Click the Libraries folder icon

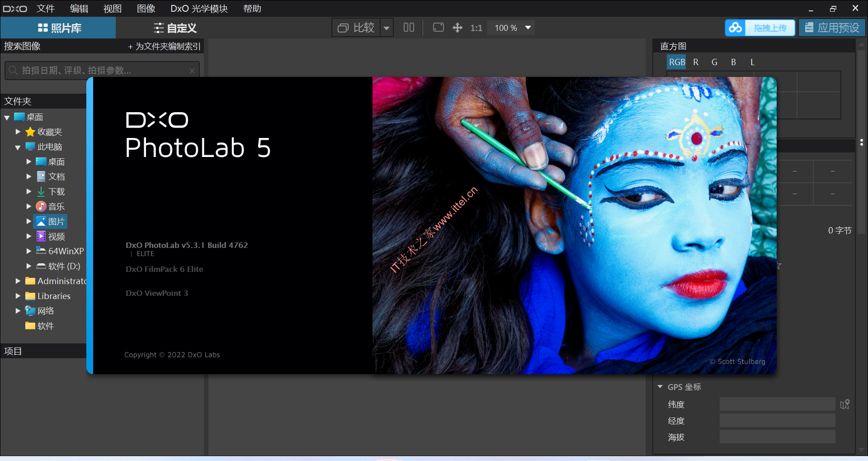click(x=30, y=296)
